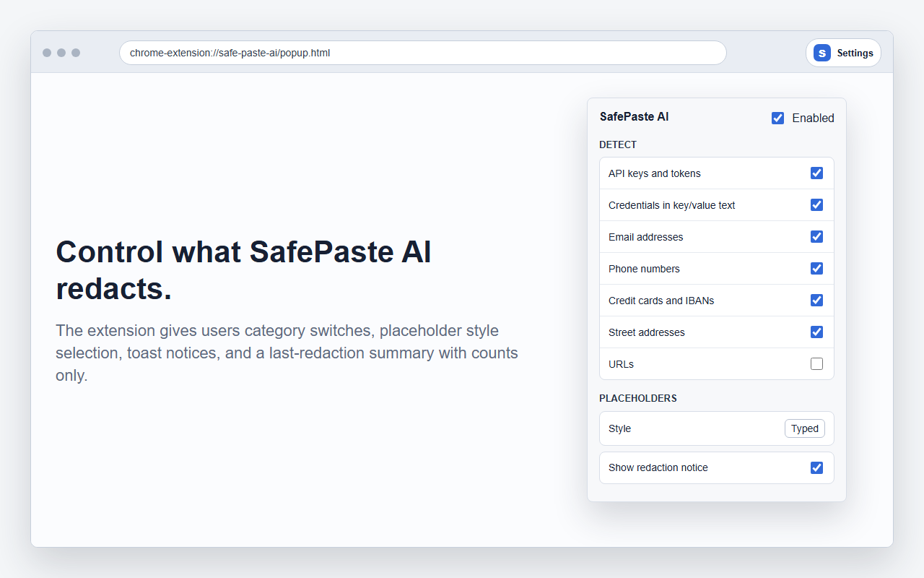Click the 'Credentials in key/value text' label

[671, 205]
